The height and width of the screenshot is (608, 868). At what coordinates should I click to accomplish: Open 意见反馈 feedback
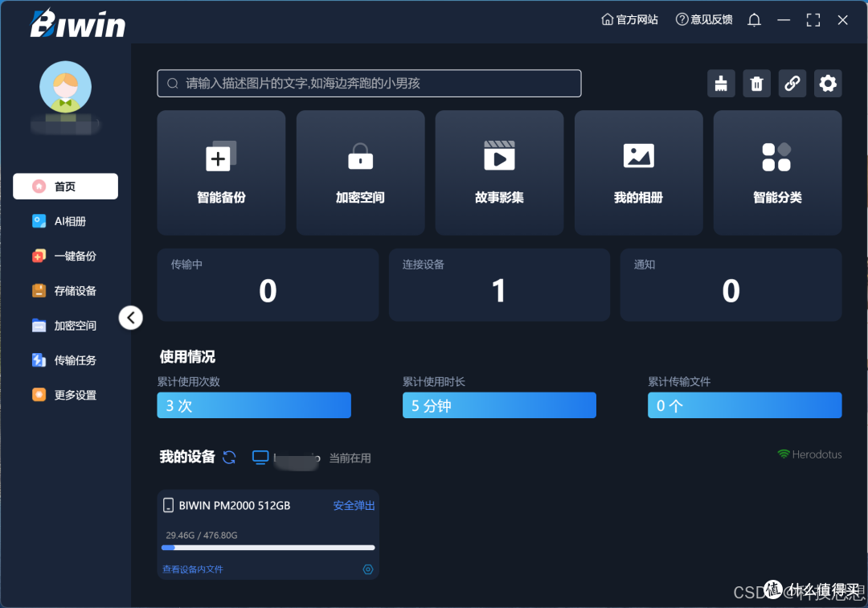[704, 20]
